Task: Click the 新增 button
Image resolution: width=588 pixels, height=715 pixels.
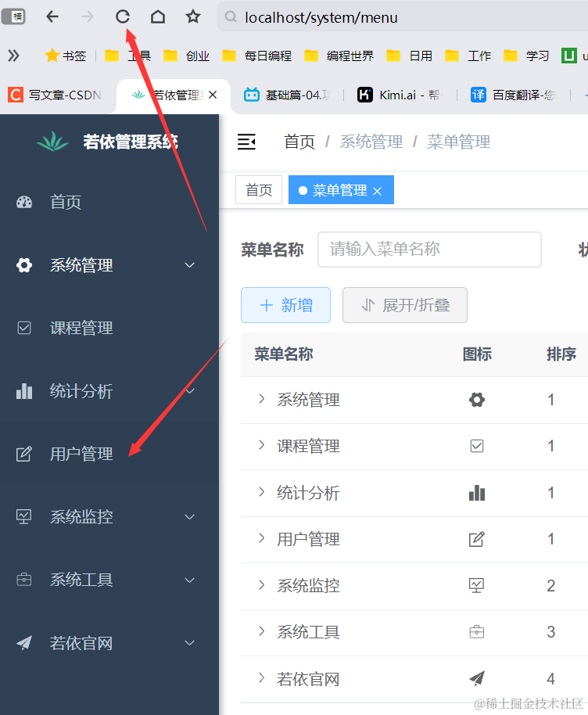Action: [x=285, y=305]
